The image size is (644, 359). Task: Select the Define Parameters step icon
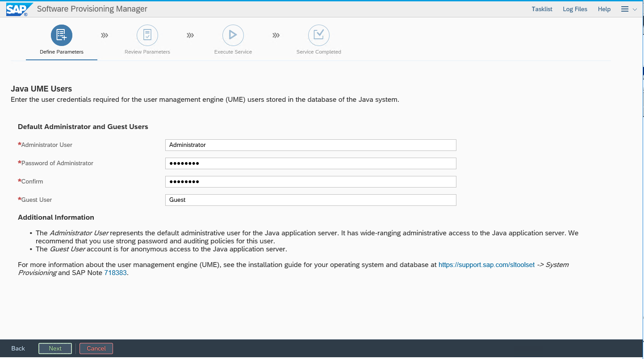point(62,35)
